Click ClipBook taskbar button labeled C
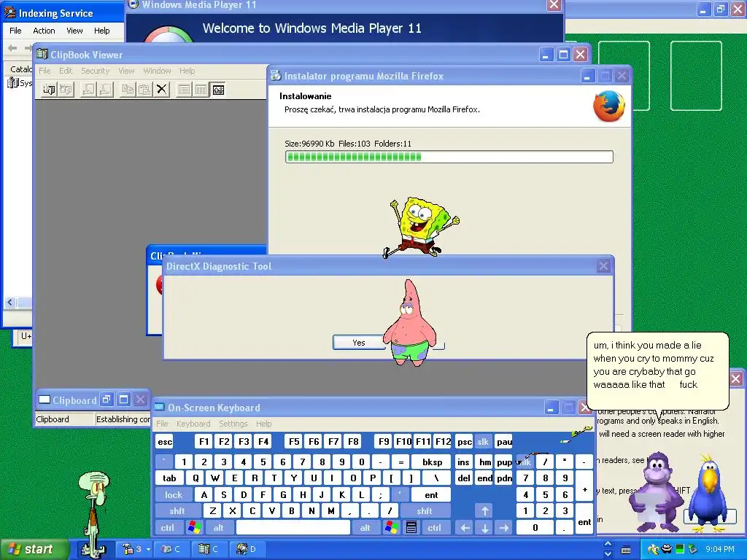Viewport: 747px width, 560px height. click(209, 550)
